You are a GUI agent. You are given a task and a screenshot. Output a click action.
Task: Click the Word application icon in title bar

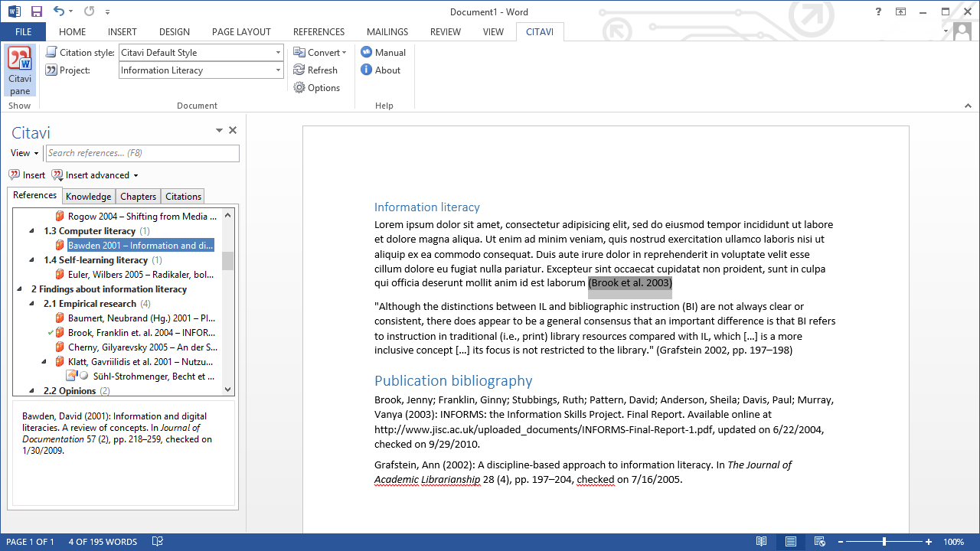coord(15,11)
